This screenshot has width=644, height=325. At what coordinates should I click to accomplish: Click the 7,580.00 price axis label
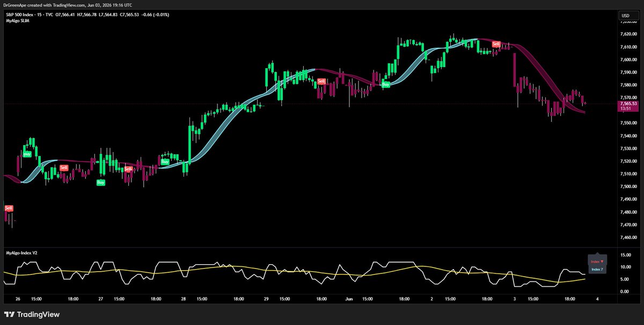pos(628,85)
